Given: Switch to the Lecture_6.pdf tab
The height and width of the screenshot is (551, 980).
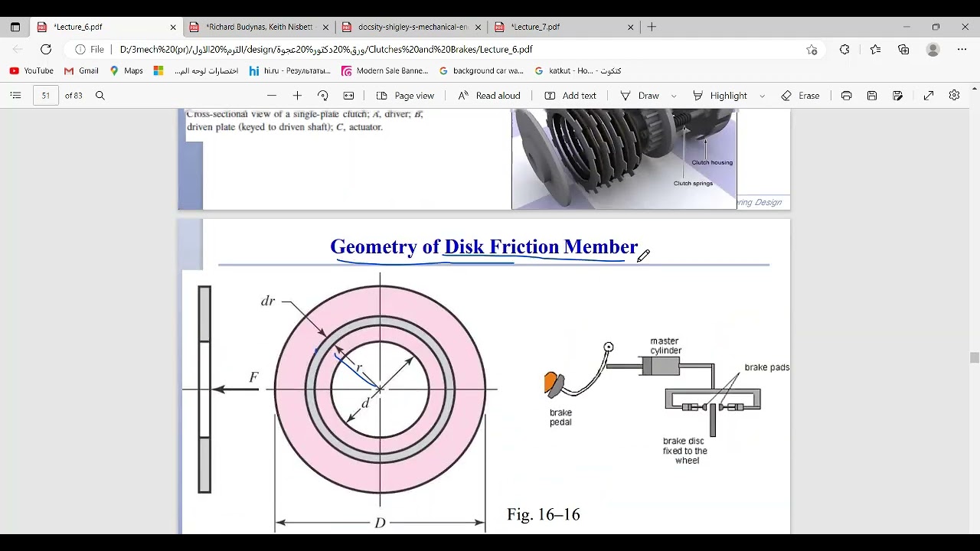Looking at the screenshot, I should [107, 27].
